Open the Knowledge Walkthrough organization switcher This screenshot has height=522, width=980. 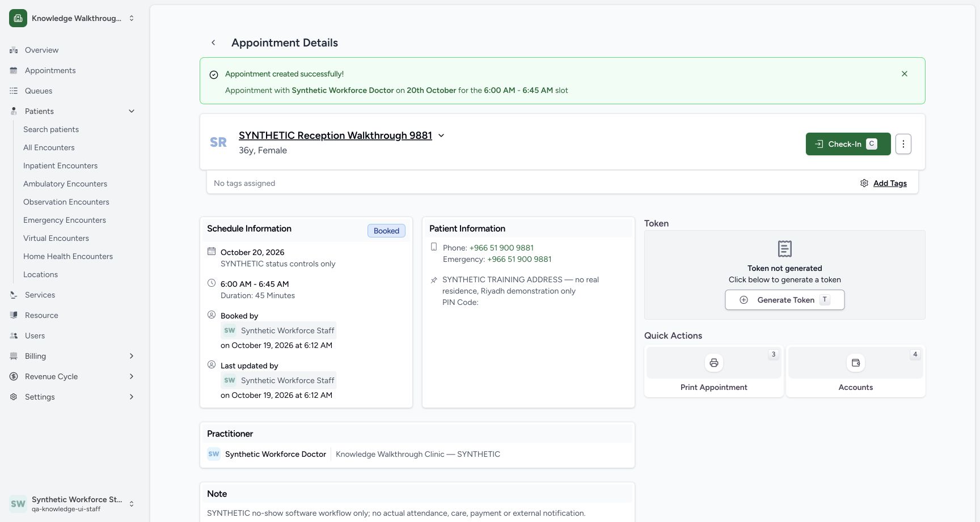click(73, 18)
